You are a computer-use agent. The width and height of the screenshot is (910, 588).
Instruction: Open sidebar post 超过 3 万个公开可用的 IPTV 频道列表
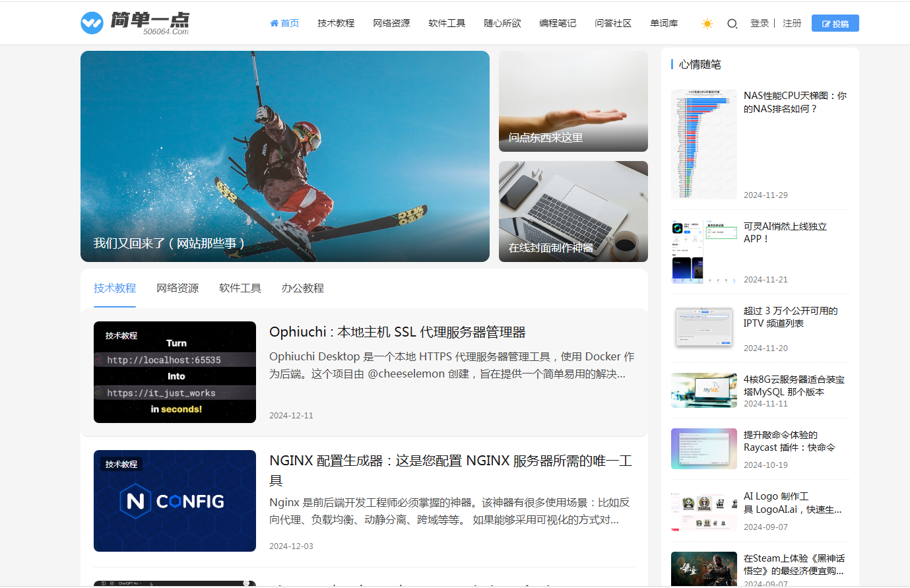pos(791,317)
